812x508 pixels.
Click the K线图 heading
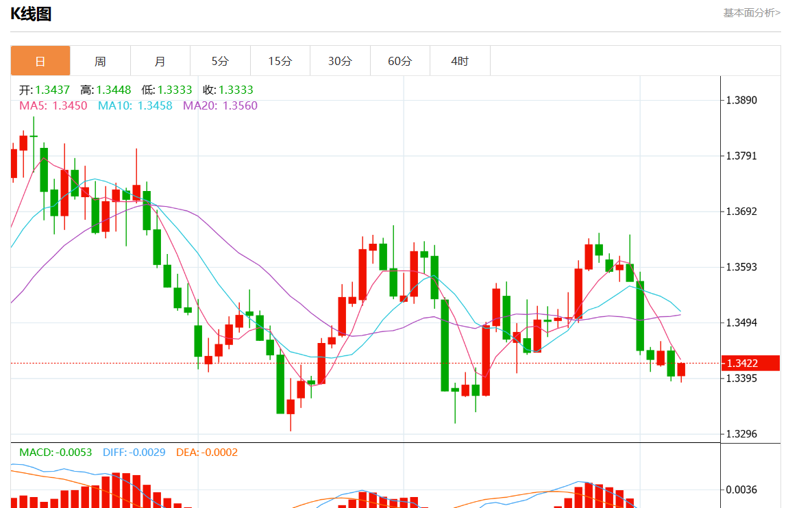(31, 14)
